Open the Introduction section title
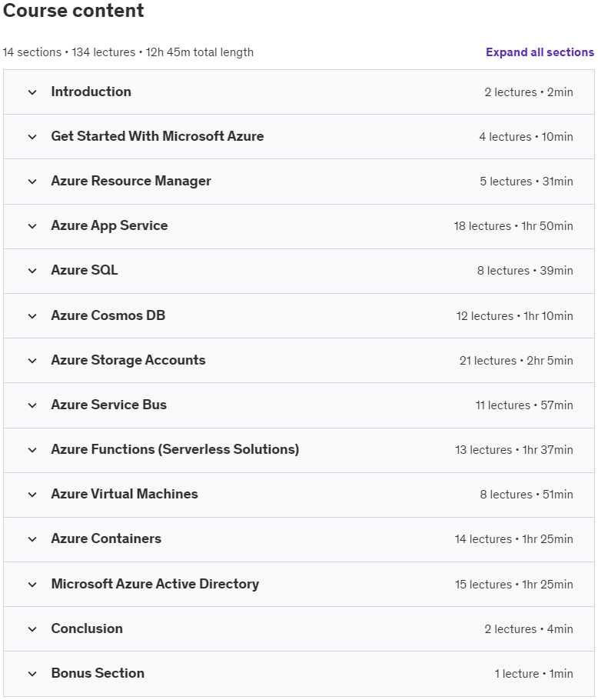 point(91,92)
